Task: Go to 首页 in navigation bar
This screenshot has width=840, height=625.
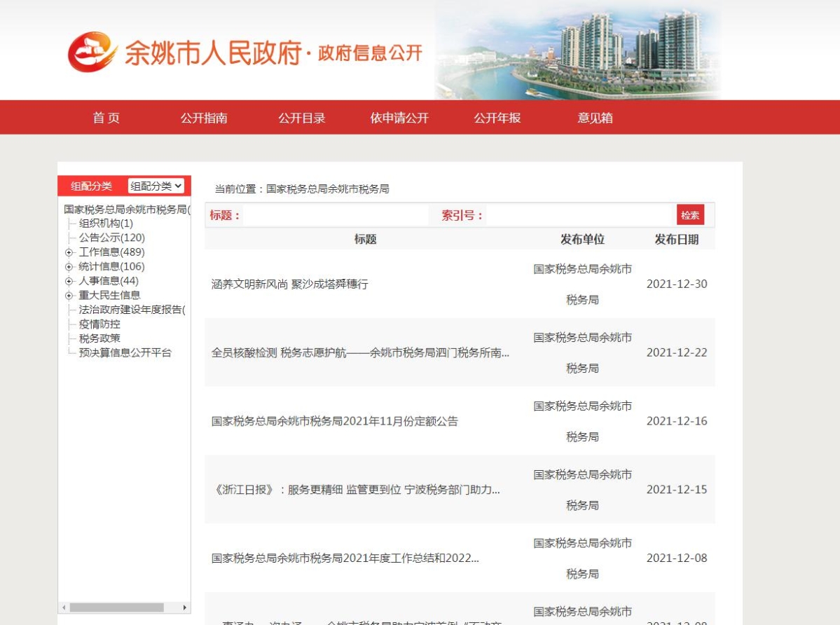Action: 106,118
